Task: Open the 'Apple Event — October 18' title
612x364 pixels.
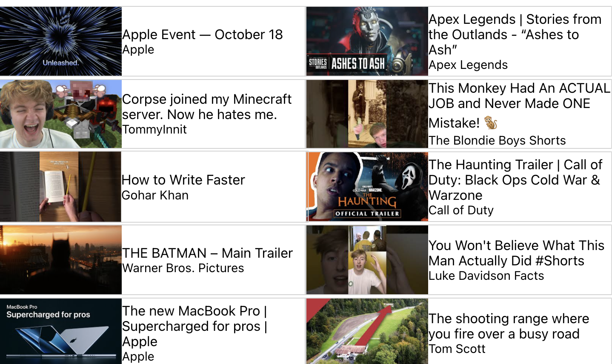Action: [x=203, y=34]
